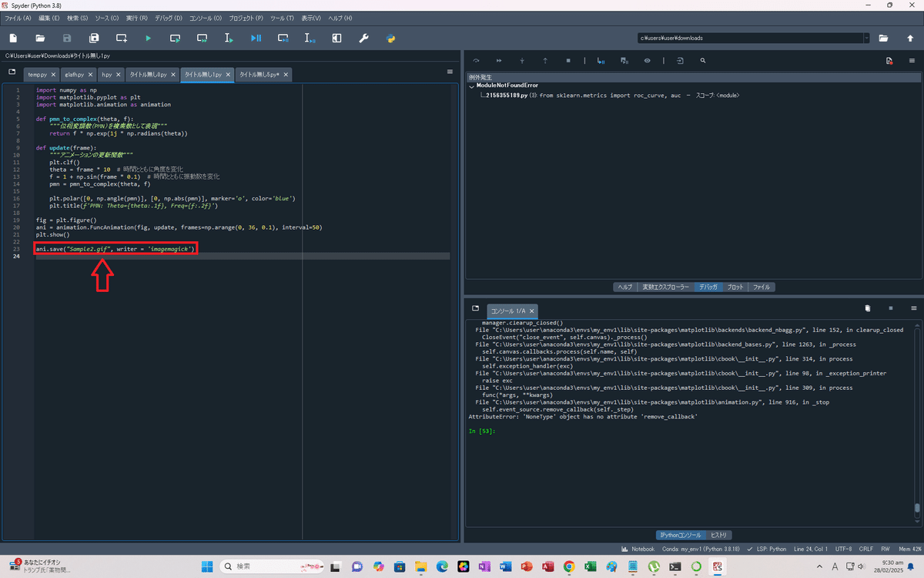
Task: Click debugger stop square icon
Action: (x=568, y=60)
